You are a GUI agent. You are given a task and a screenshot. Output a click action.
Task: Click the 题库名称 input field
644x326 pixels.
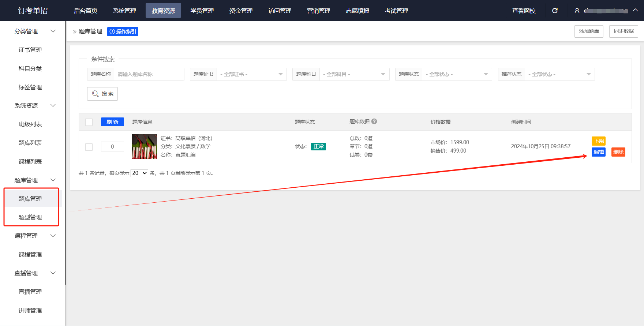coord(149,74)
